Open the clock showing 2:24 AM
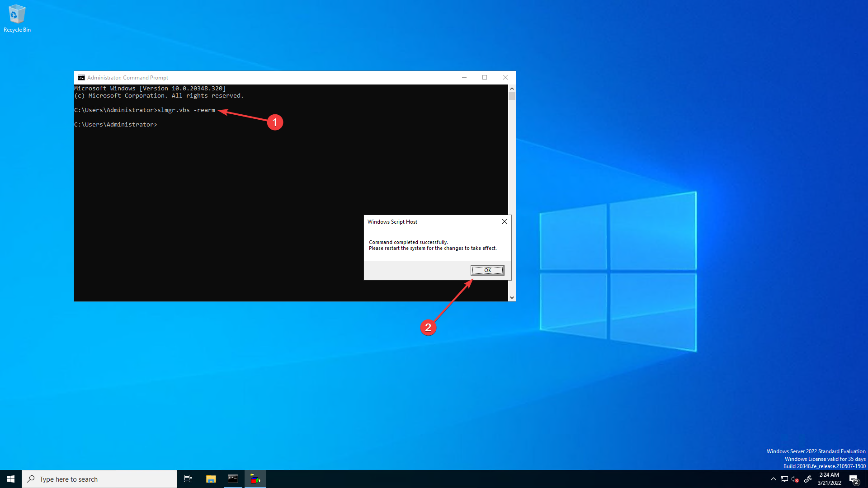The width and height of the screenshot is (868, 488). click(x=829, y=479)
